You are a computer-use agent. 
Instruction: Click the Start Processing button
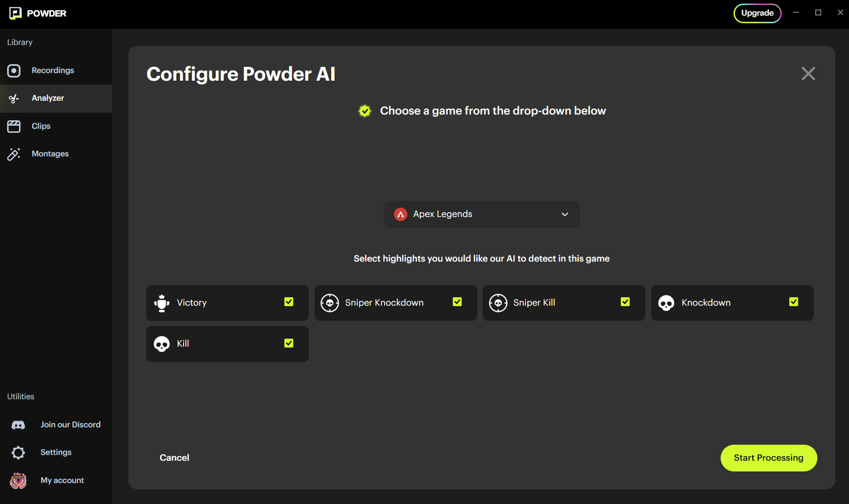(x=768, y=458)
